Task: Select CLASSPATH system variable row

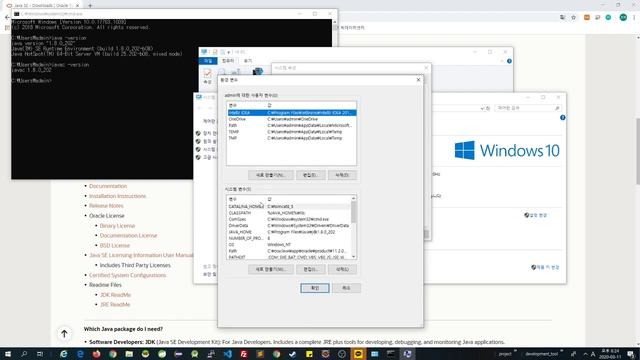Action: (x=289, y=213)
